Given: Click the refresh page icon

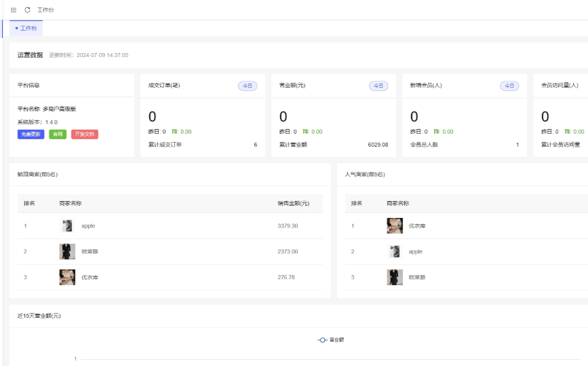Looking at the screenshot, I should 27,10.
